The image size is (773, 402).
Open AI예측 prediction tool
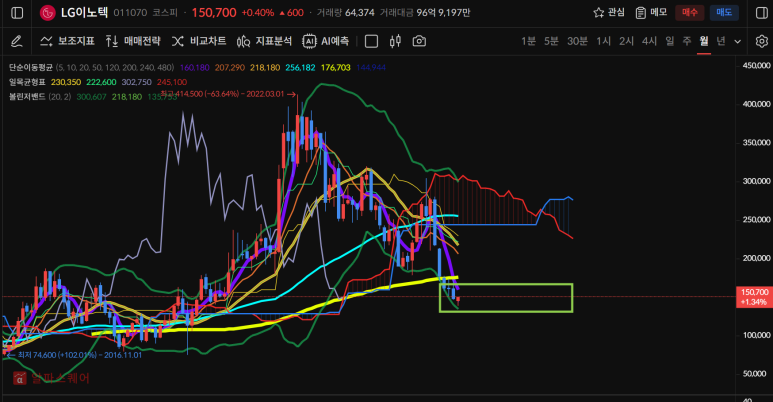(326, 41)
